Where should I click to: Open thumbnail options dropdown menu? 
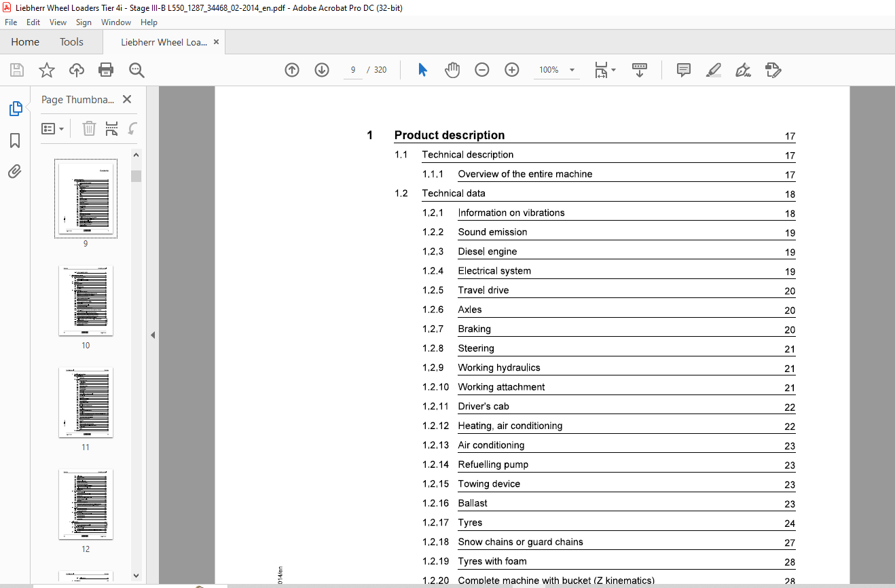(x=53, y=128)
